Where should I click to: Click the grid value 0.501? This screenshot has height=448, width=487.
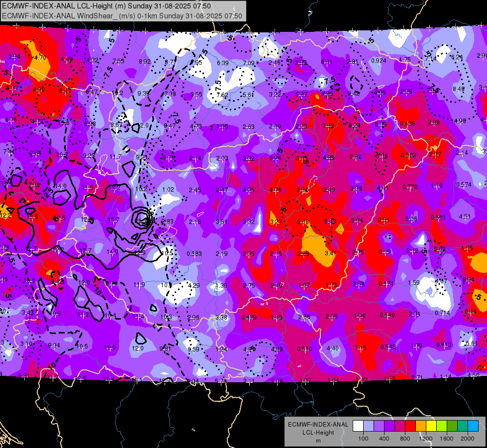tap(438, 218)
